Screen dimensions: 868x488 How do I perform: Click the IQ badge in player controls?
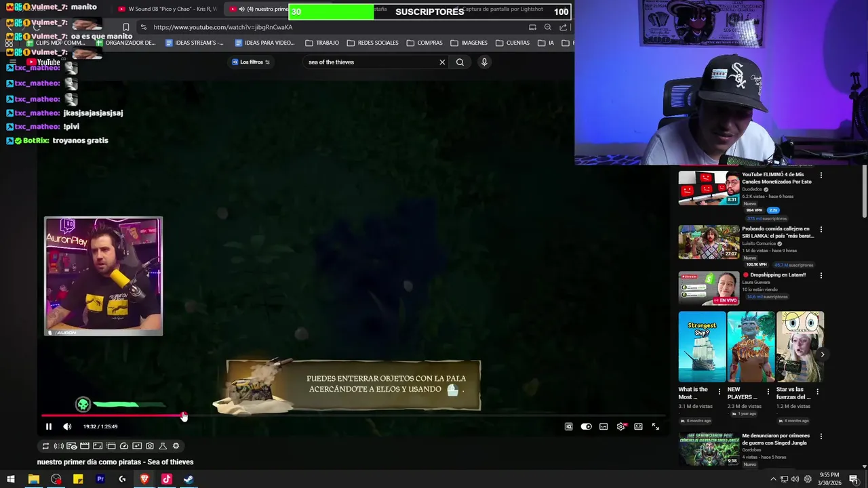coord(568,426)
